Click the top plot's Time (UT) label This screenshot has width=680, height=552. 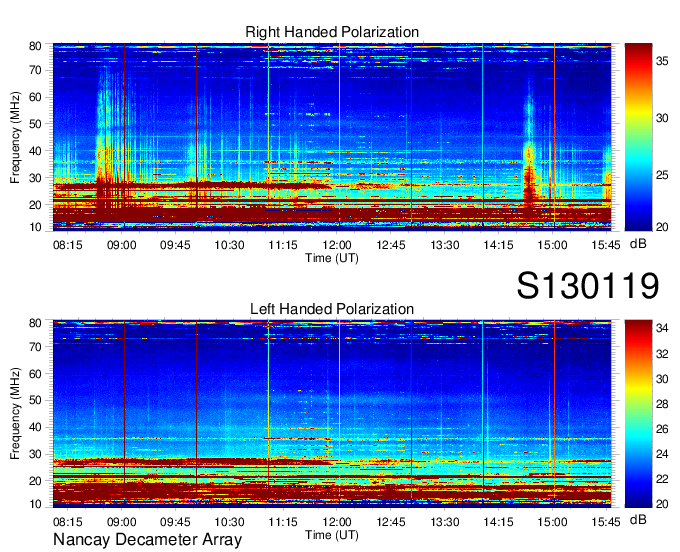coord(332,258)
